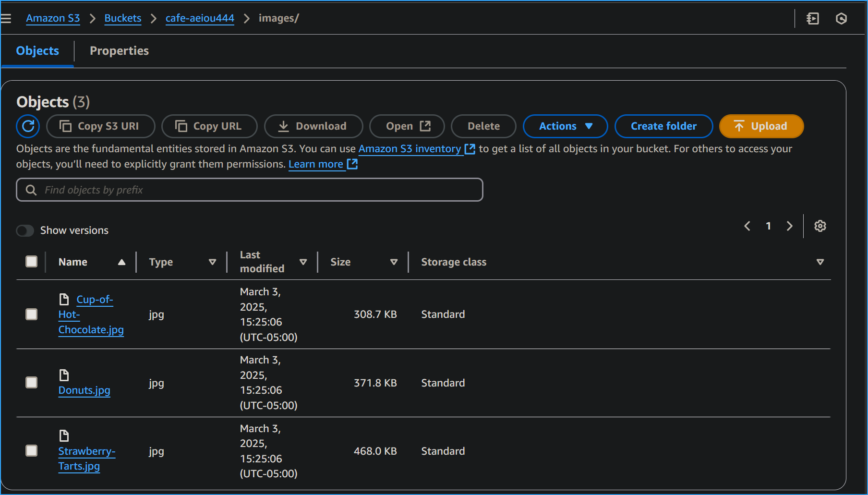Open the Type column filter dropdown
The height and width of the screenshot is (495, 868).
212,262
